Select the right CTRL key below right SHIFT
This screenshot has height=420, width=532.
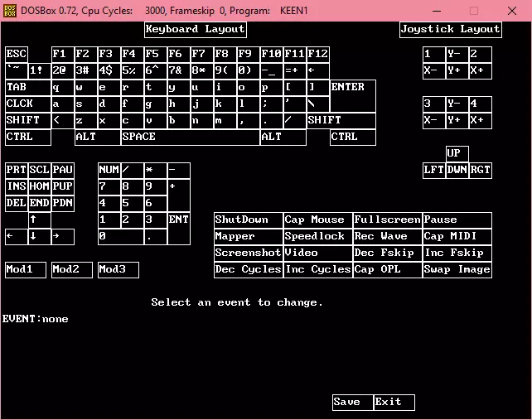353,137
